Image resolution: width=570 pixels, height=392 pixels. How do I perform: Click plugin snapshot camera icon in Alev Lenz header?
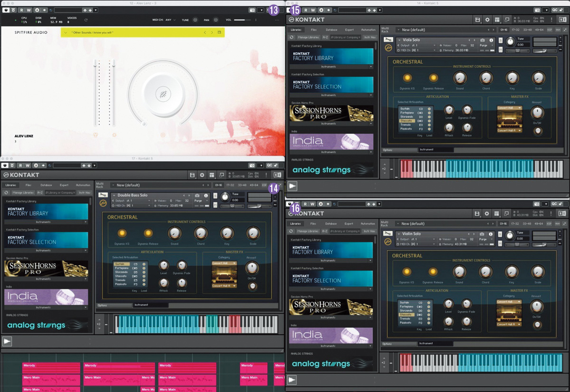click(252, 10)
